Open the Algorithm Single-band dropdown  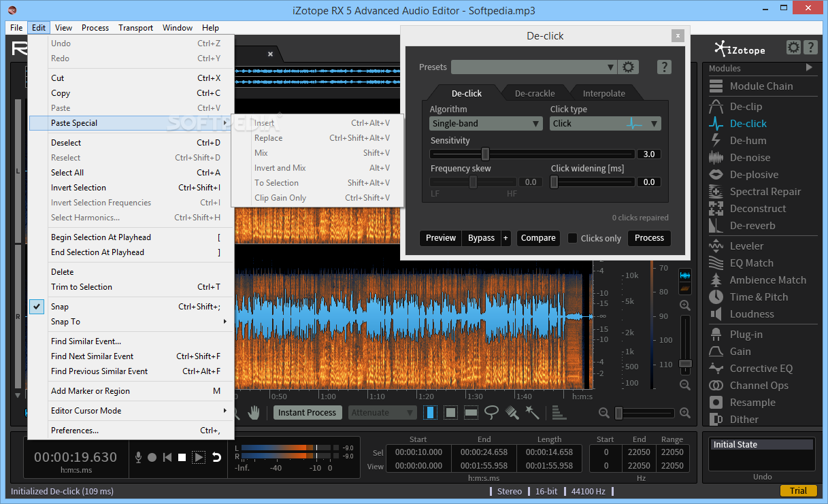pyautogui.click(x=486, y=124)
